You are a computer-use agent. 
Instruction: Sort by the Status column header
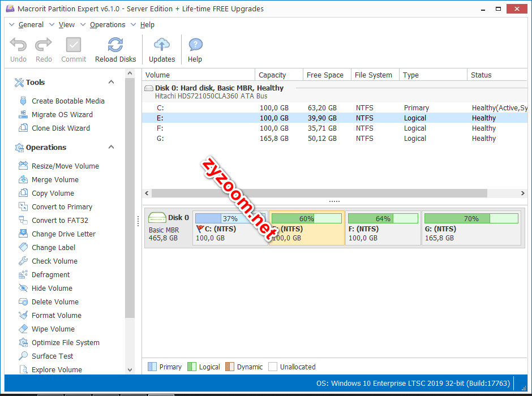click(x=497, y=75)
